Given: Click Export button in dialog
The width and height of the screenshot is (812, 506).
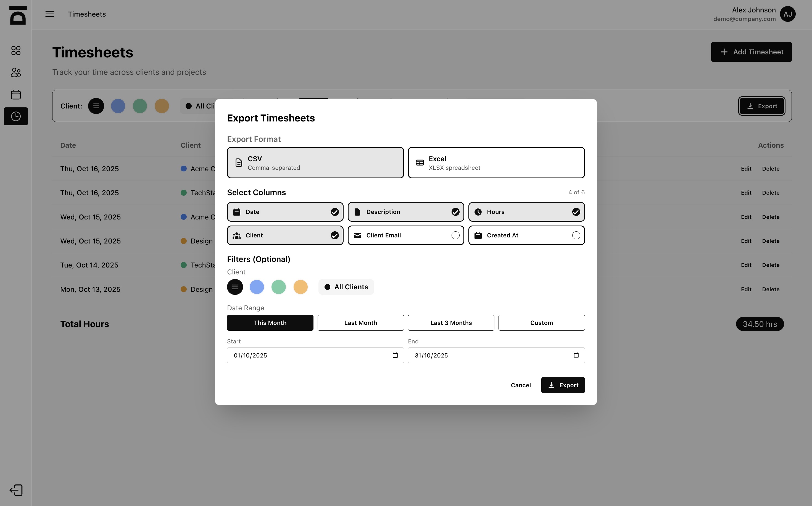Looking at the screenshot, I should tap(563, 385).
